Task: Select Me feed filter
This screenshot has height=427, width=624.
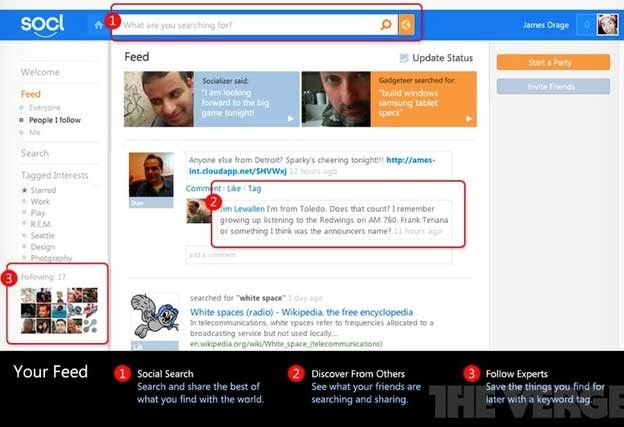Action: 34,133
